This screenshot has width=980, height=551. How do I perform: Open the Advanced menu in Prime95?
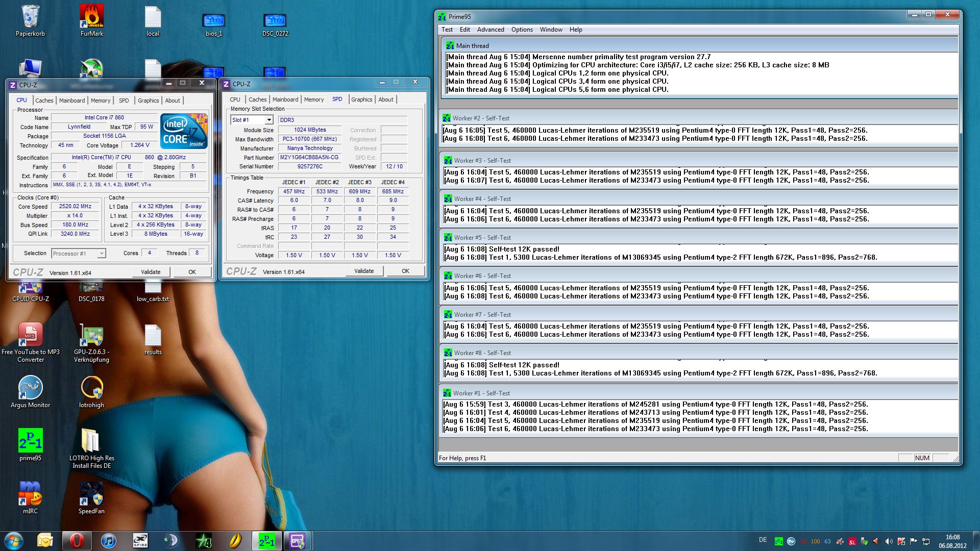(x=490, y=30)
